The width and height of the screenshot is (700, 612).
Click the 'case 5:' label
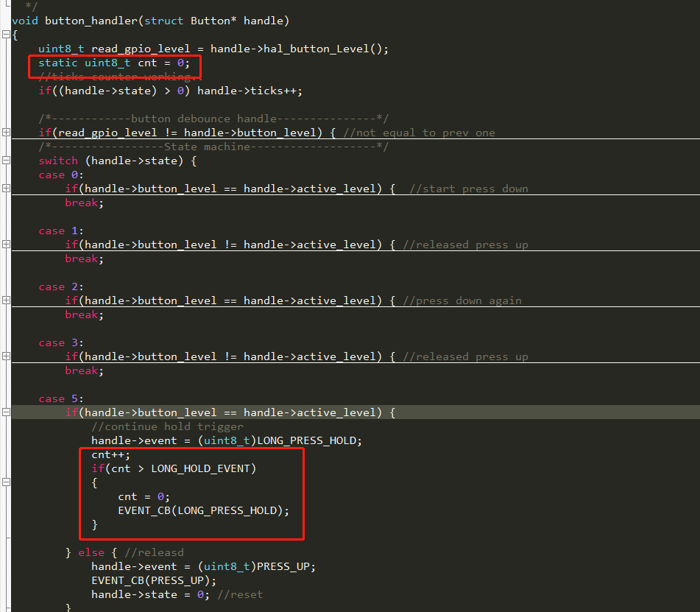[61, 398]
